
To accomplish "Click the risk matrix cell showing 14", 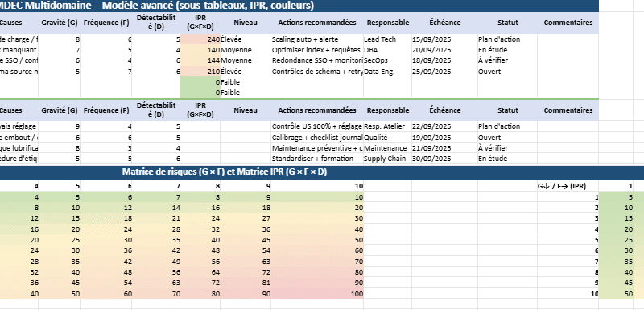I will 156,208.
